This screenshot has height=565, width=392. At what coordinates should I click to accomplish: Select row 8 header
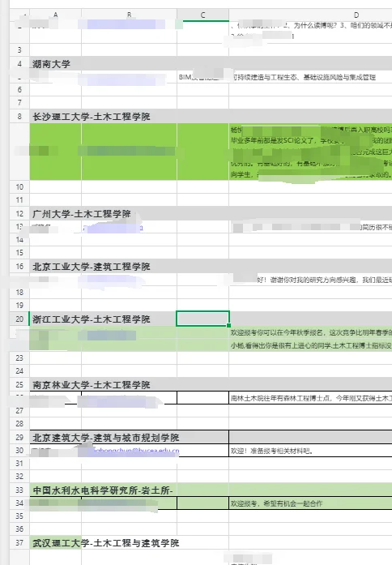(19, 116)
